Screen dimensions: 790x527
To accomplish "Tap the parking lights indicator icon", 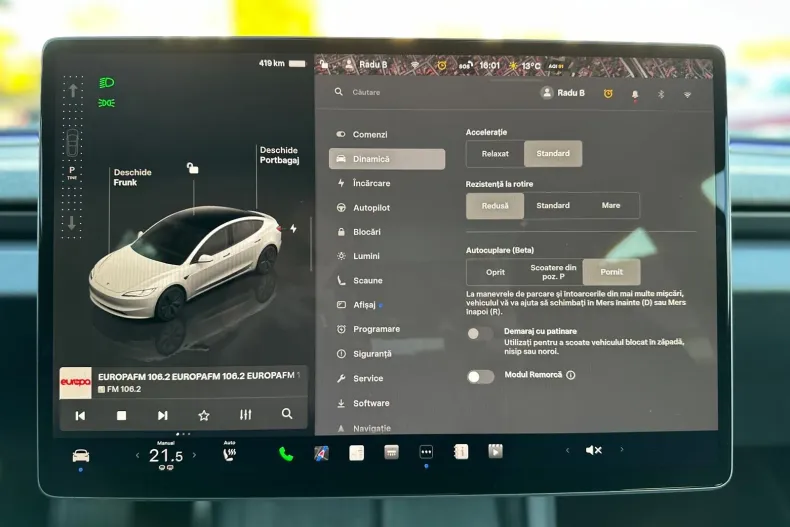I will (x=107, y=103).
